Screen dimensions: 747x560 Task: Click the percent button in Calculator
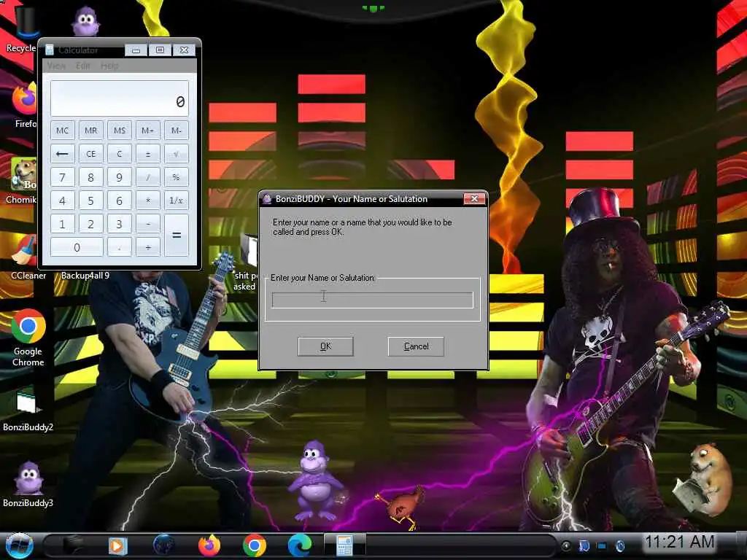coord(177,177)
